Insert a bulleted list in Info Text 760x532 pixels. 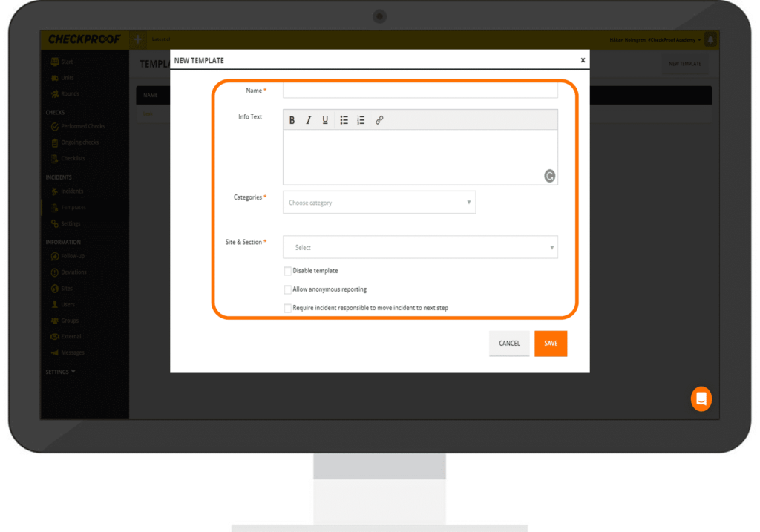pyautogui.click(x=344, y=120)
